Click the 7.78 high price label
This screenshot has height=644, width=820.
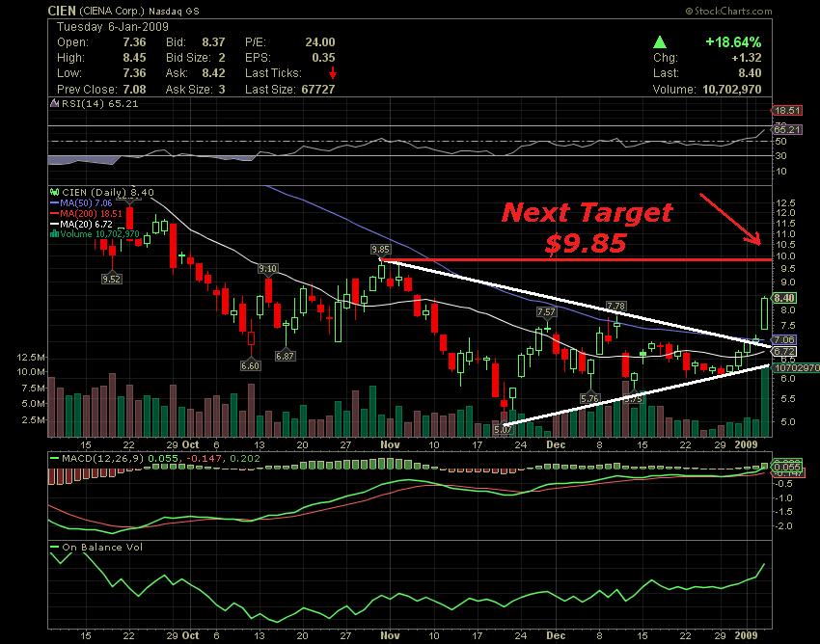click(616, 306)
